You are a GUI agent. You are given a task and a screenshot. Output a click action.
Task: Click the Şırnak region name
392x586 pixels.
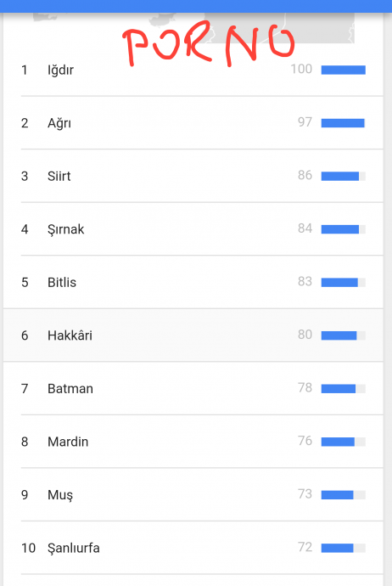tap(65, 229)
